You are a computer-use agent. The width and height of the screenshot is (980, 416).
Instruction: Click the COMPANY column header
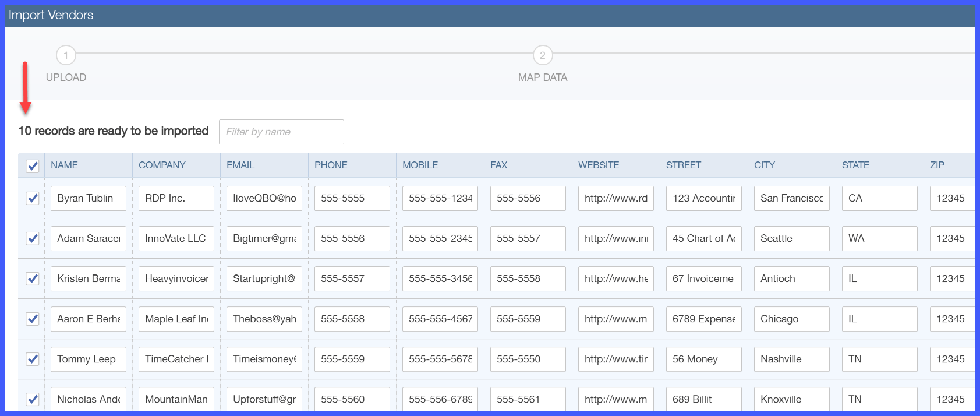[162, 165]
